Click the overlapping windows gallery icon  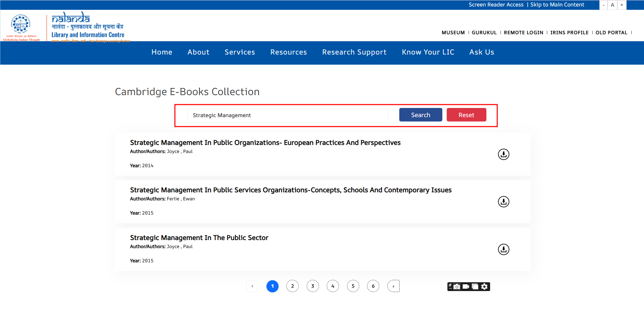[475, 287]
